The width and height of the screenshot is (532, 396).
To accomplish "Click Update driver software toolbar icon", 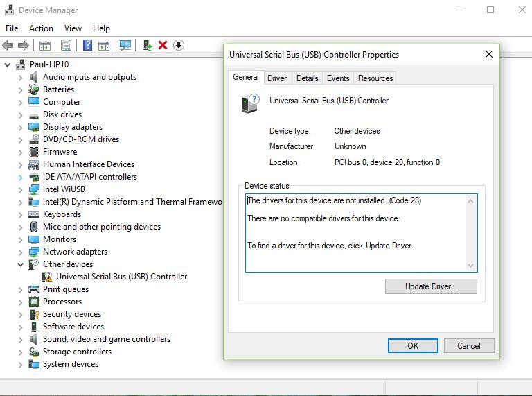I will point(148,45).
